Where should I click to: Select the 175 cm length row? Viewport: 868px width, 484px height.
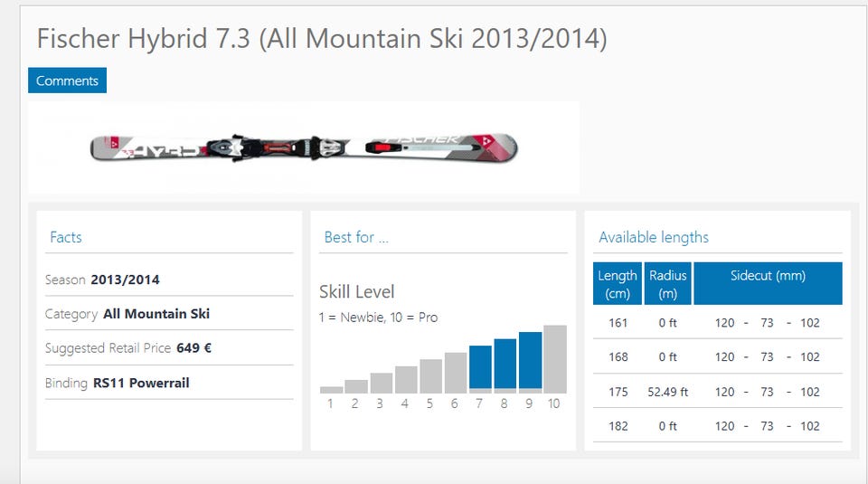coord(618,392)
